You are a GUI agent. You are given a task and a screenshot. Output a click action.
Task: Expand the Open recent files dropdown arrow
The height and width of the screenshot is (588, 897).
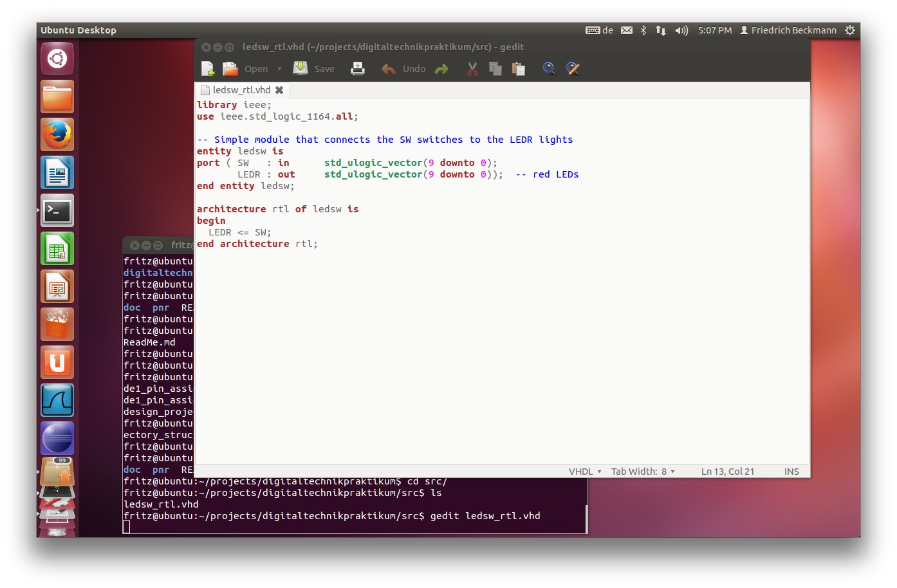[x=279, y=69]
